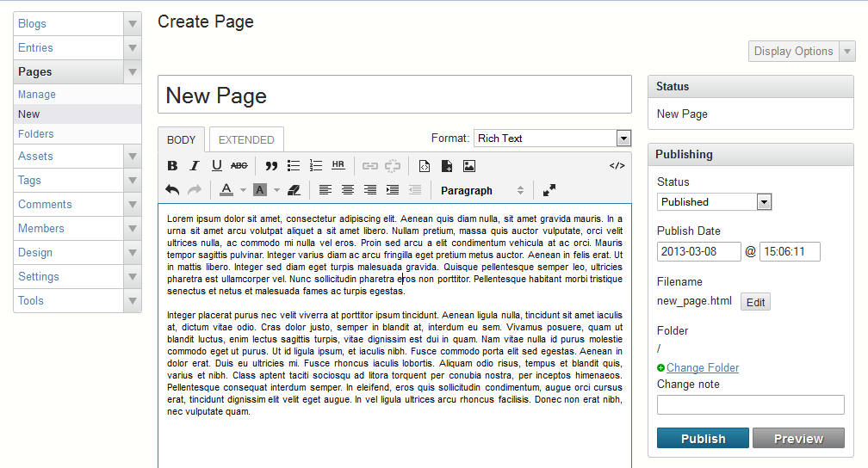Insert a bulleted list
This screenshot has height=468, width=868.
coord(294,165)
